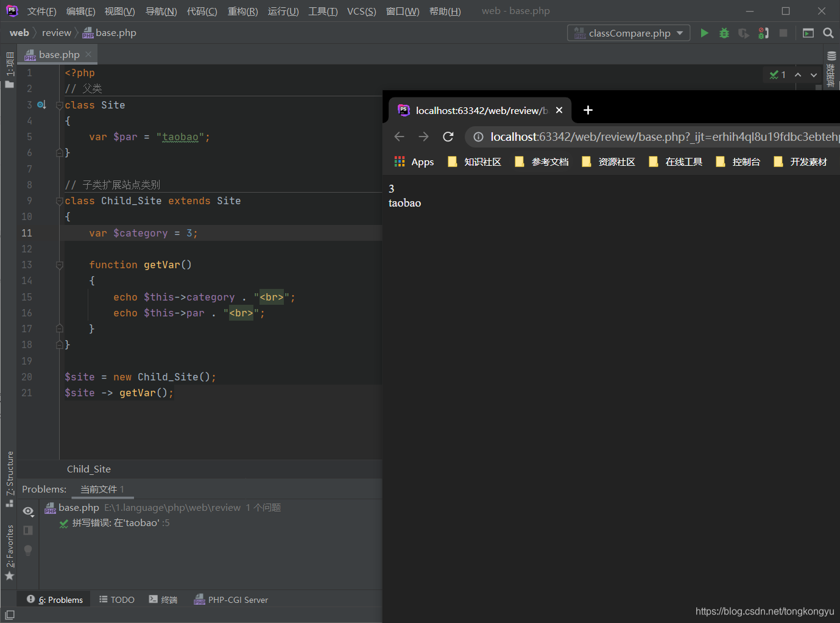Open the 2: Favorites side tool window
The image size is (840, 623).
[9, 552]
